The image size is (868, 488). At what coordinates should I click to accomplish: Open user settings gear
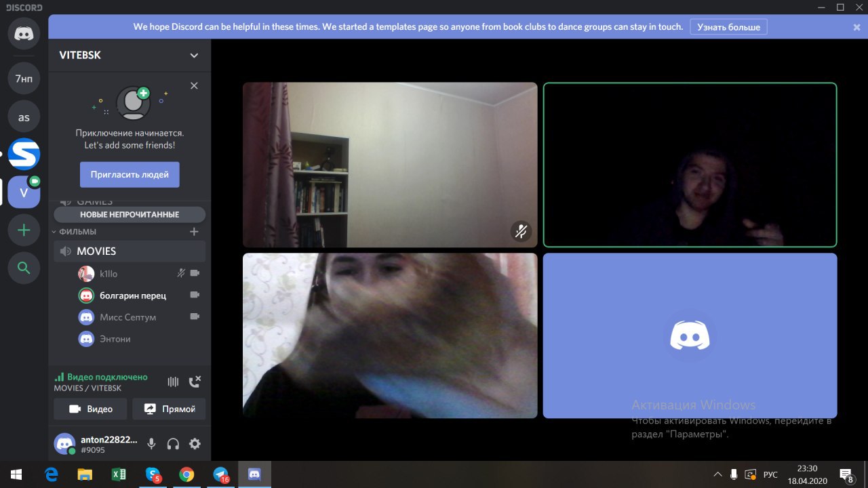click(195, 444)
